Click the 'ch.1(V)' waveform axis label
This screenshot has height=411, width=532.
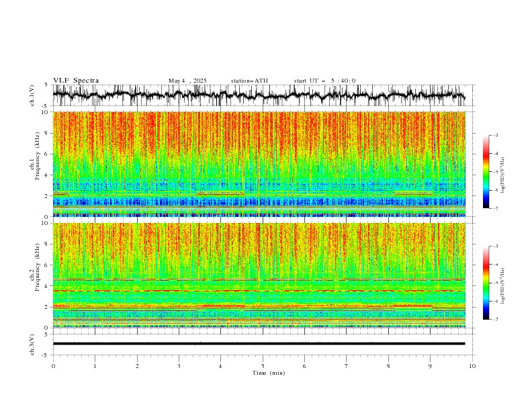pyautogui.click(x=32, y=95)
